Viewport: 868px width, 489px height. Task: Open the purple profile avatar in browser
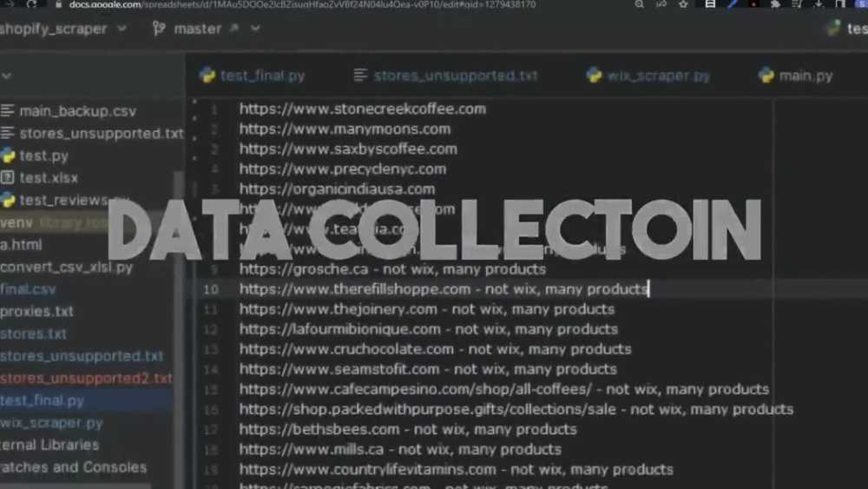[863, 4]
